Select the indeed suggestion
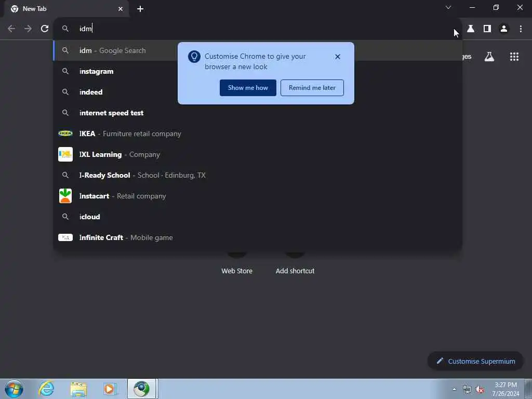 click(x=258, y=92)
